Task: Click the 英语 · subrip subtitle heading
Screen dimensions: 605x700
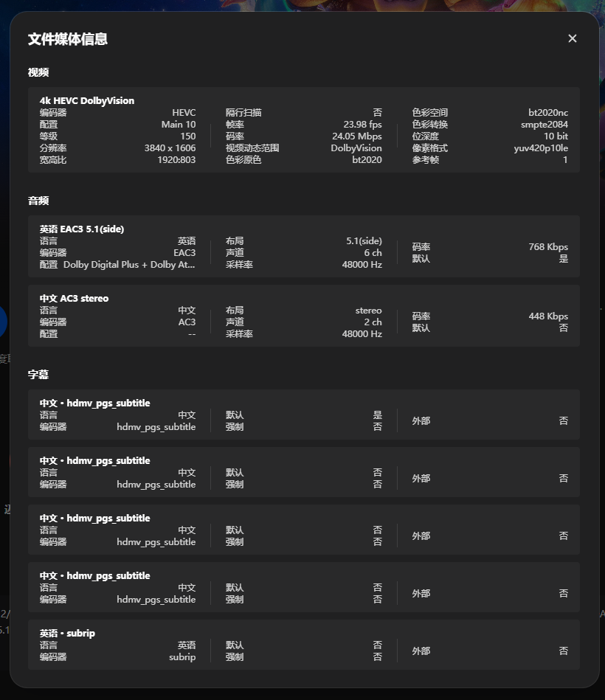Action: [x=67, y=633]
